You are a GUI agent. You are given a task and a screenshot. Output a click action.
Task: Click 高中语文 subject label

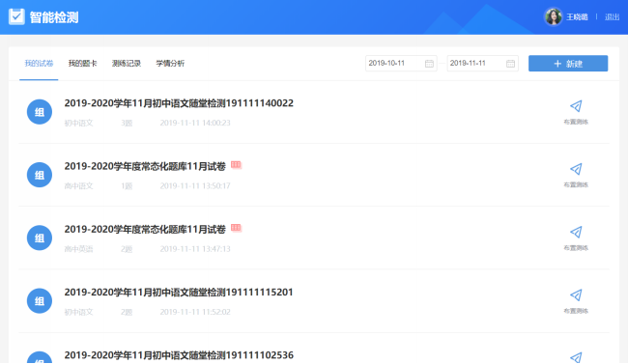click(x=78, y=185)
